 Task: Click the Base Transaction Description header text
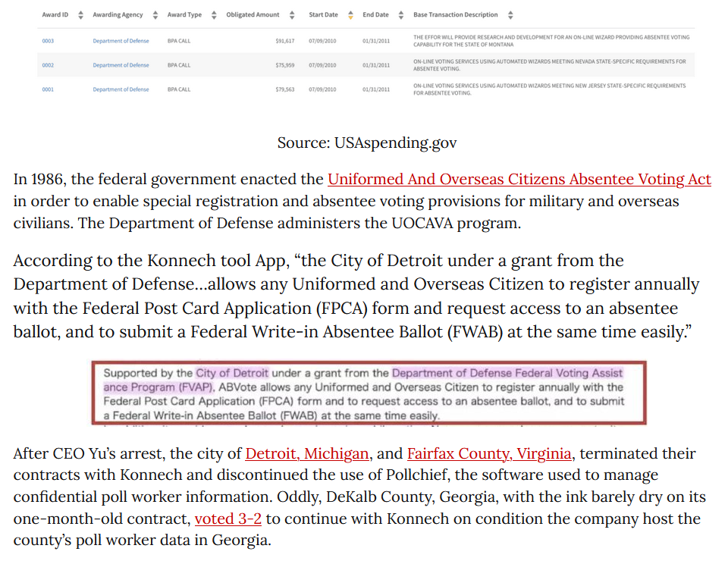pyautogui.click(x=456, y=15)
